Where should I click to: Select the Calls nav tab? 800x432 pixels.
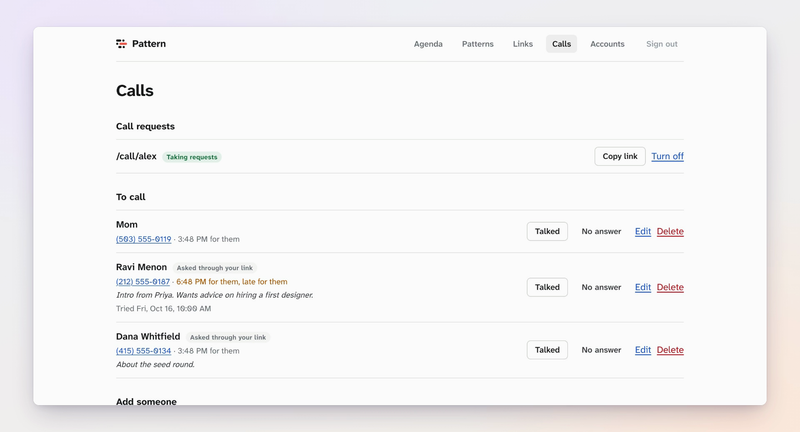(x=561, y=44)
